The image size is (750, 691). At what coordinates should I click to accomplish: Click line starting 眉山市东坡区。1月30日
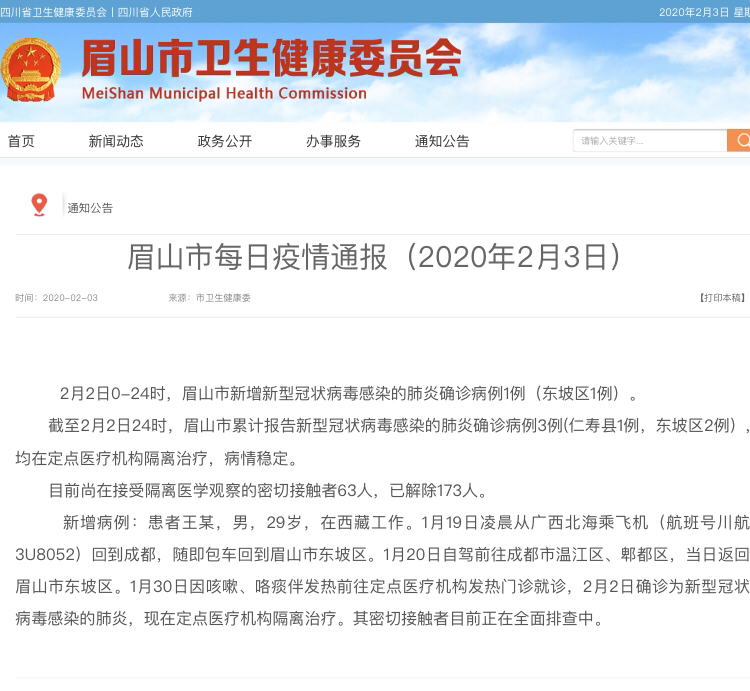click(x=382, y=586)
